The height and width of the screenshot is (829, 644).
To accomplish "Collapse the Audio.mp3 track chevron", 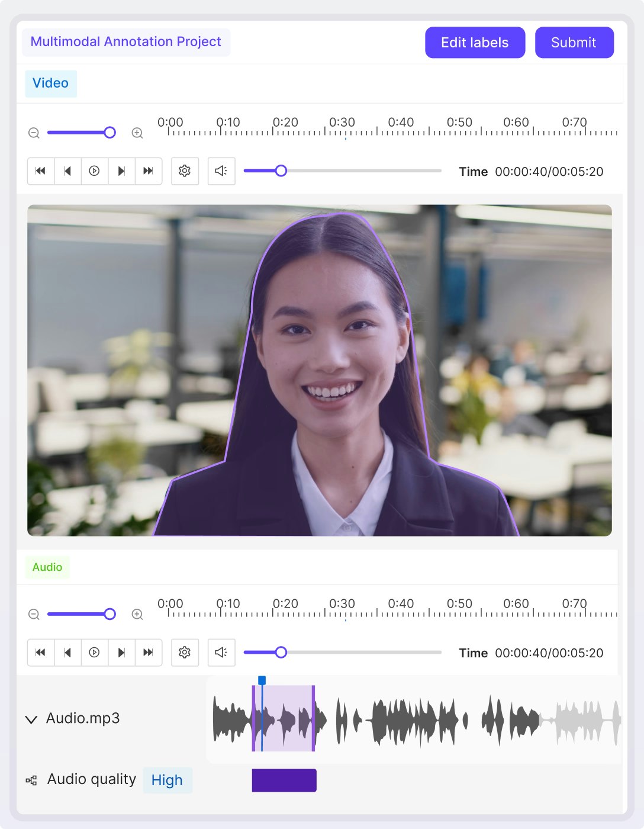I will (31, 719).
